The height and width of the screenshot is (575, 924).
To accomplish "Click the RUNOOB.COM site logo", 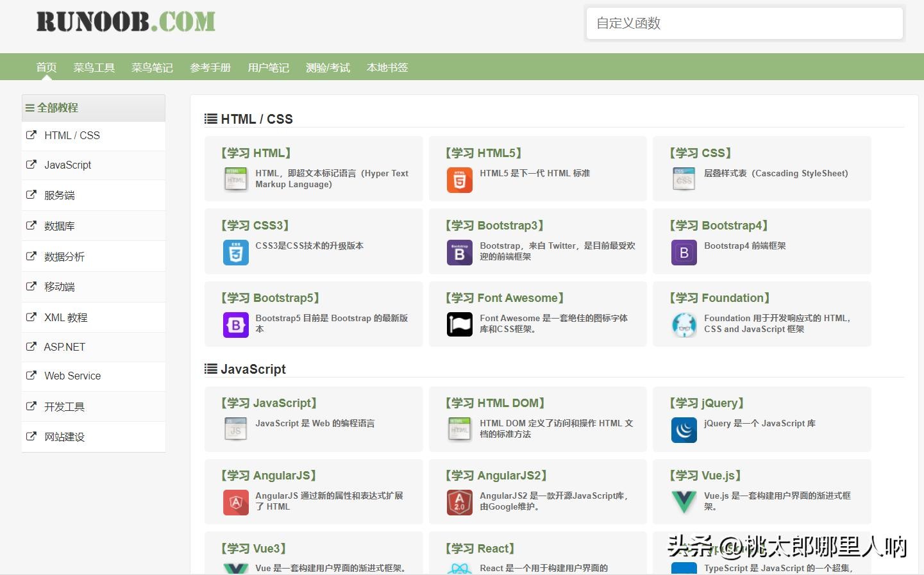I will (126, 22).
